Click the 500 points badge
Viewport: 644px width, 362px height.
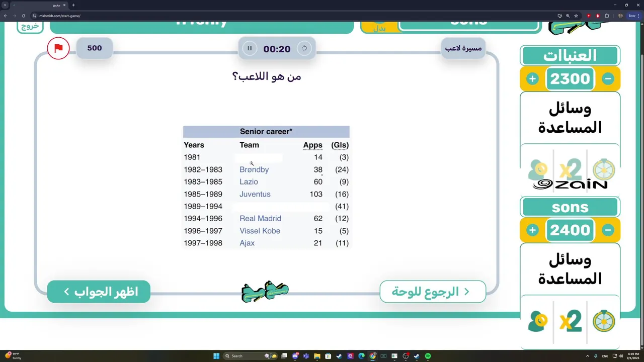pos(95,48)
